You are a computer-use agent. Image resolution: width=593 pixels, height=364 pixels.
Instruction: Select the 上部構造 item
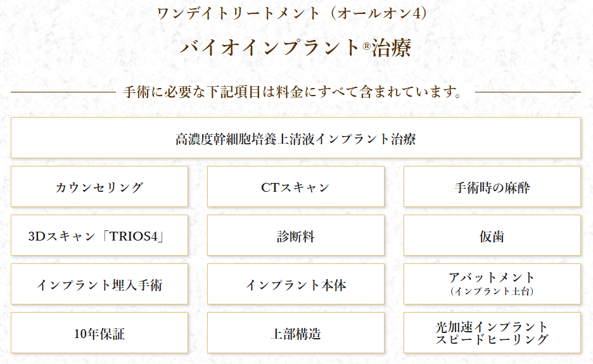296,333
